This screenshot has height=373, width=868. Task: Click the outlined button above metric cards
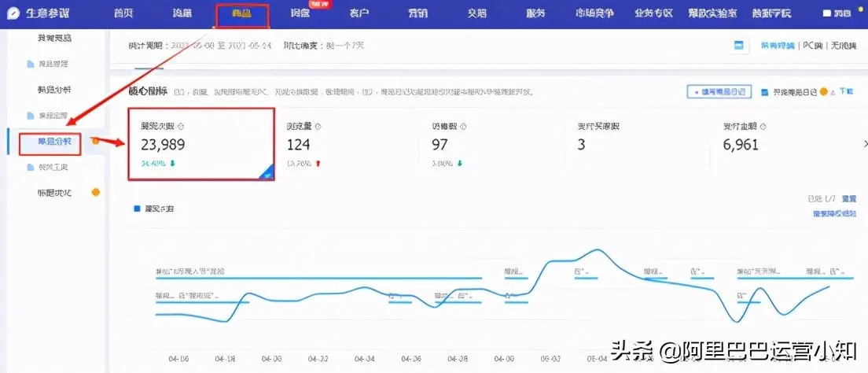[719, 92]
